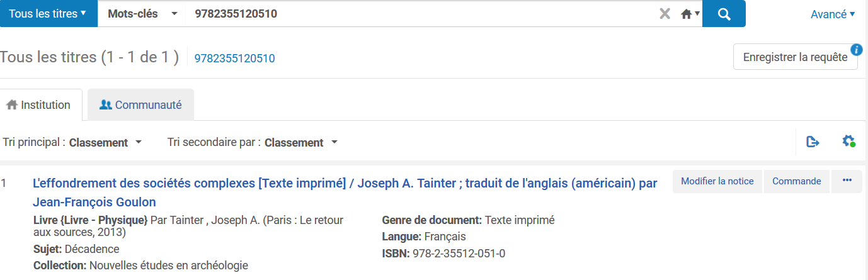
Task: Expand the Avancé search options
Action: 832,14
